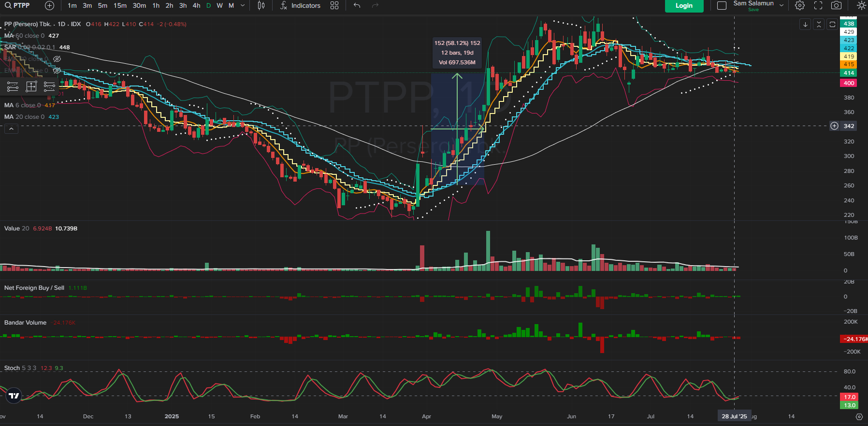Set chart interval to 3h
The image size is (868, 426).
click(183, 5)
